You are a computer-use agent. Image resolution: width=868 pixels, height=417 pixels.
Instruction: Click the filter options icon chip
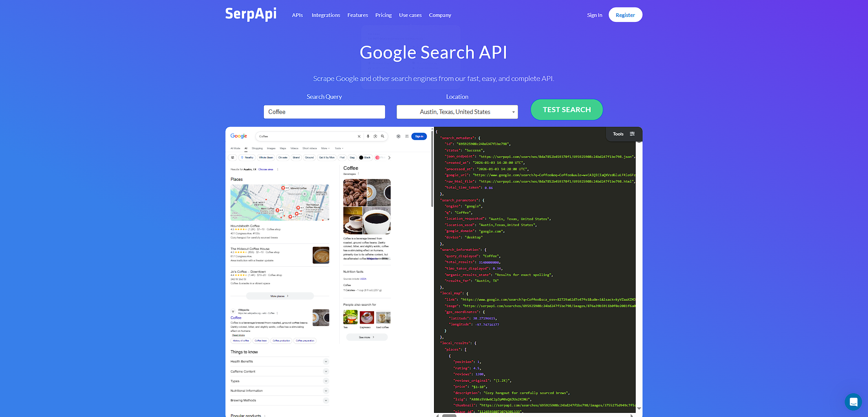pyautogui.click(x=233, y=157)
